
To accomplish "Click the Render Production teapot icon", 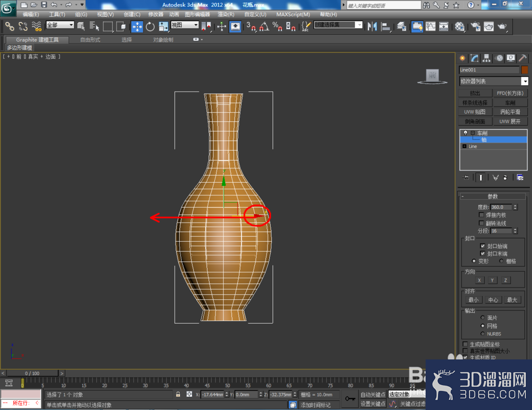I will tap(502, 27).
